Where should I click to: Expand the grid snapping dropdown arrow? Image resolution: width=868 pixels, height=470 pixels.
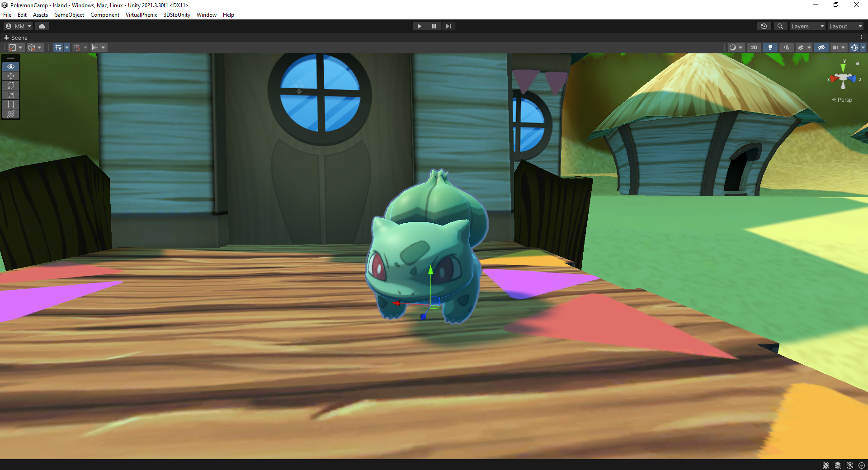pos(85,47)
